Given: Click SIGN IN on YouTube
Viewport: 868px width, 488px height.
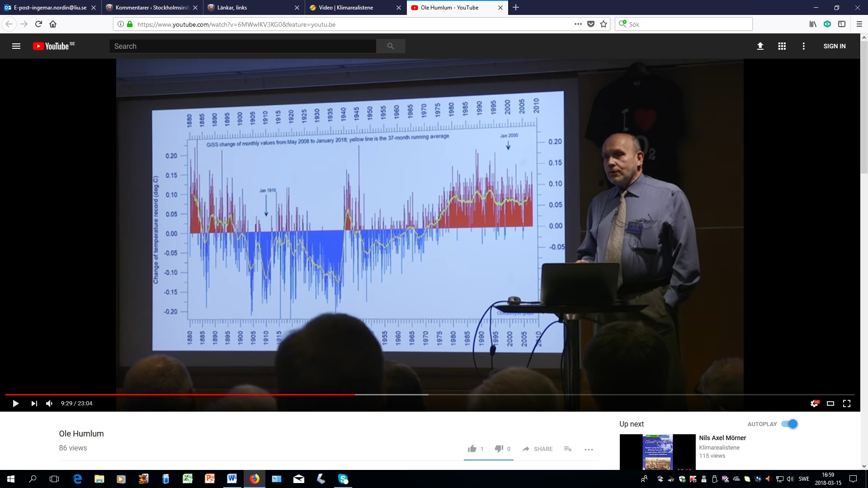Looking at the screenshot, I should coord(835,46).
